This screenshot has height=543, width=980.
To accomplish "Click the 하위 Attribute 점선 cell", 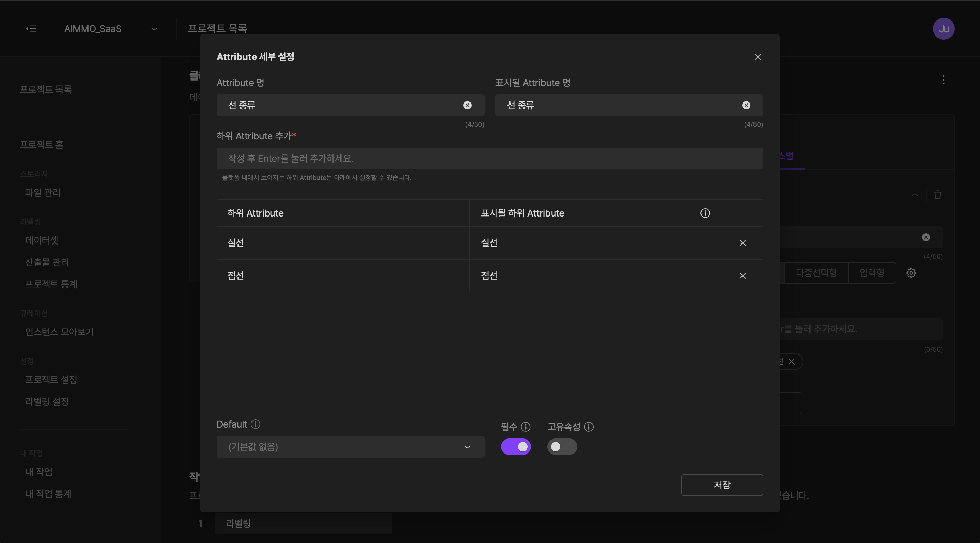I will pos(343,276).
